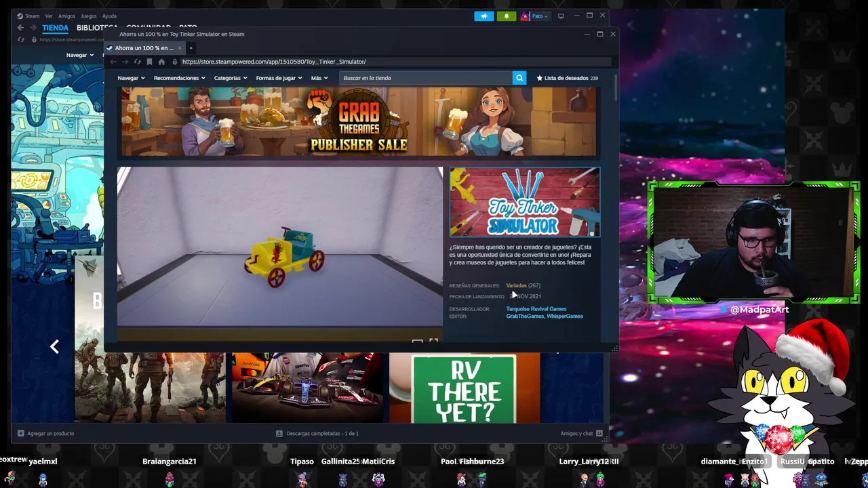Open the Ayuda menu
This screenshot has height=488, width=868.
click(109, 16)
